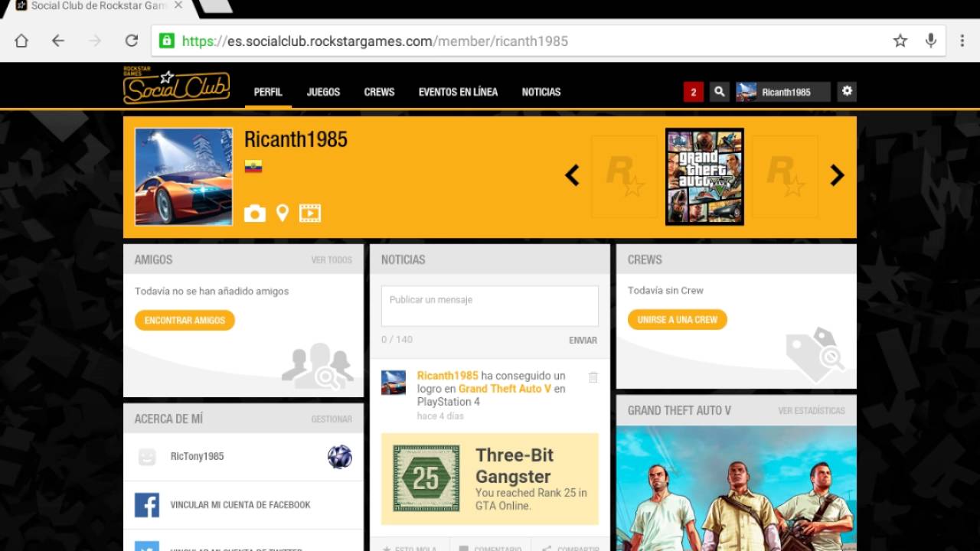Open the browser three-dot menu
The width and height of the screenshot is (980, 551).
click(x=962, y=41)
